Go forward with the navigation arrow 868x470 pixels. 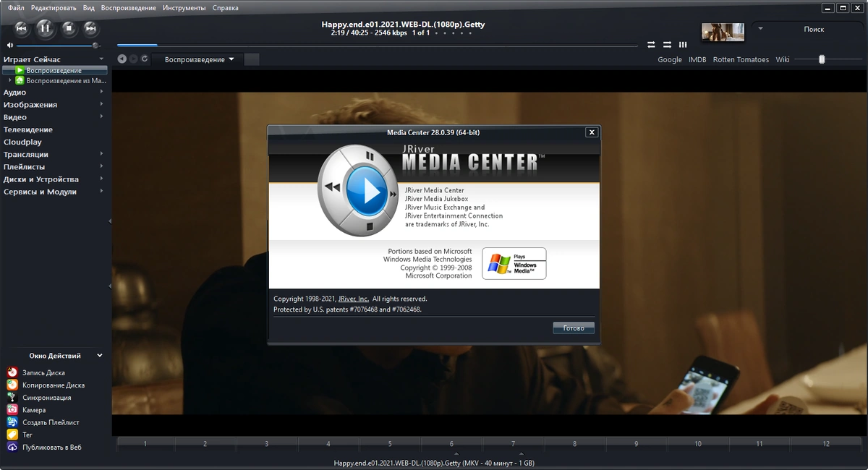133,59
